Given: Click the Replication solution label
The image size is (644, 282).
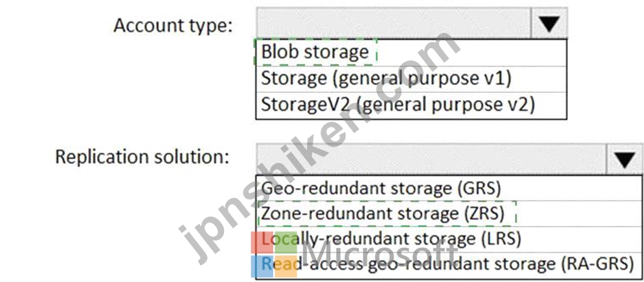Looking at the screenshot, I should [x=142, y=157].
